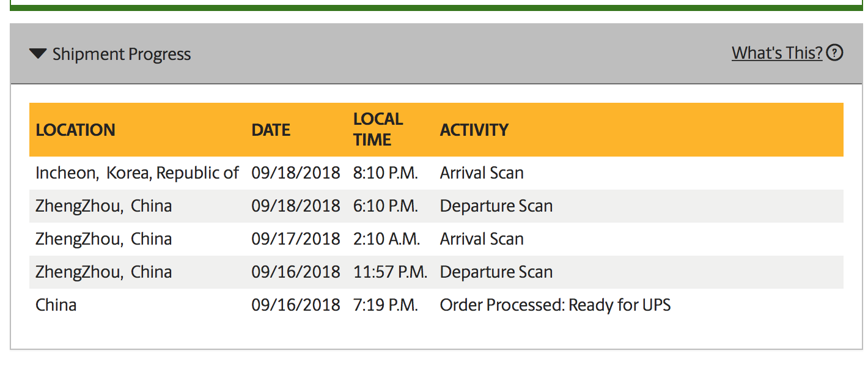This screenshot has width=868, height=378.
Task: Click the 2:10 A.M. Arrival Scan activity
Action: click(482, 239)
